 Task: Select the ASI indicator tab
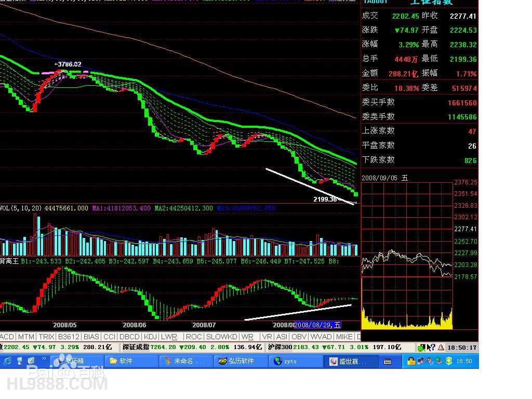(x=282, y=337)
